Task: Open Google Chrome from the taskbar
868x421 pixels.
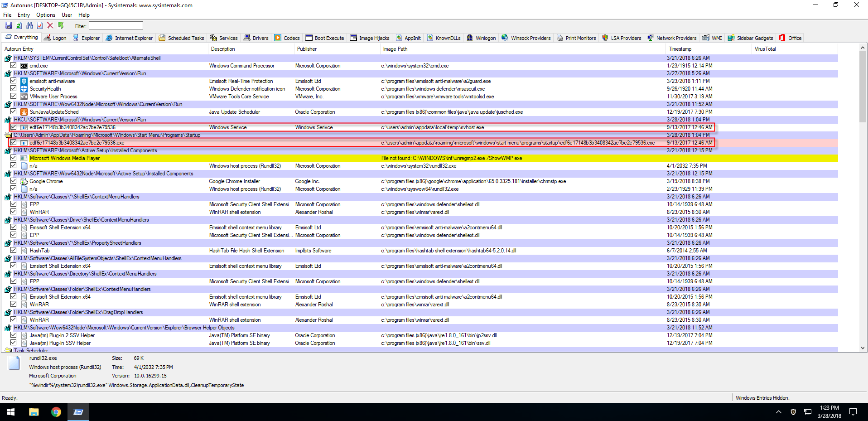Action: [x=56, y=412]
